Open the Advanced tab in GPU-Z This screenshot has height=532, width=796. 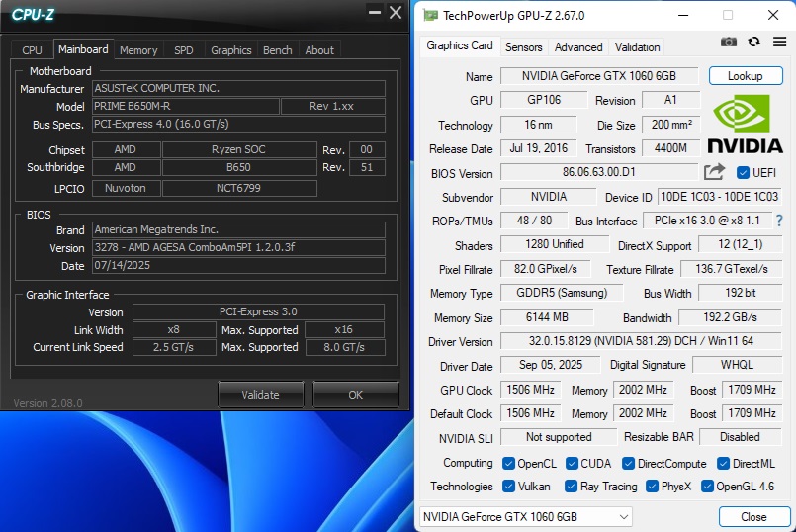pyautogui.click(x=578, y=47)
